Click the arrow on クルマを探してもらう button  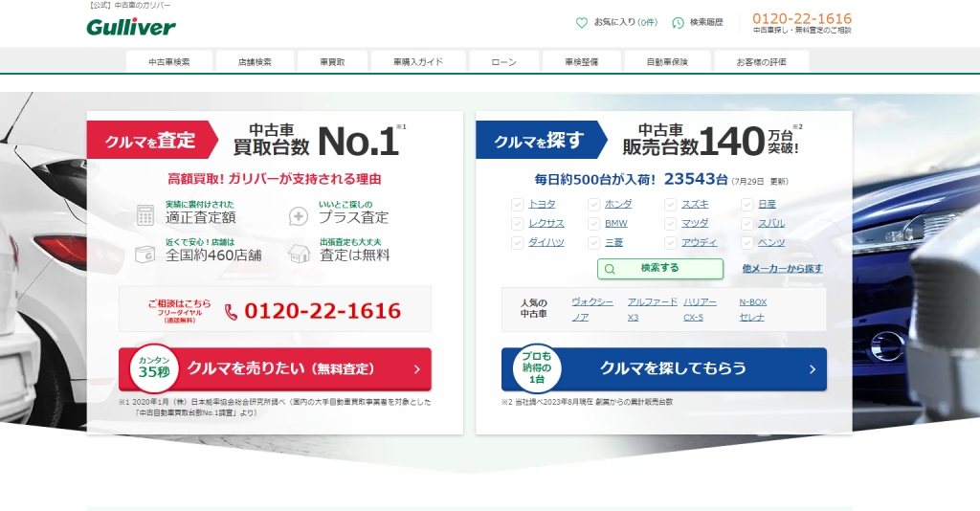[812, 369]
